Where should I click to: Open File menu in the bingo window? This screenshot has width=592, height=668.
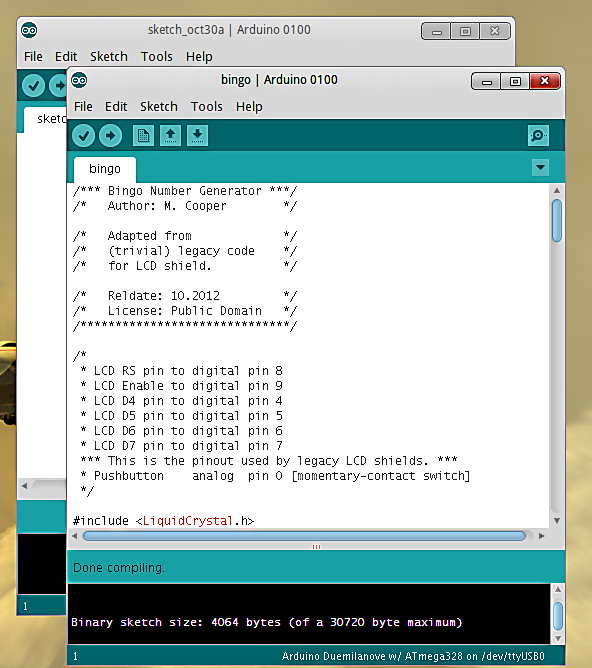coord(83,107)
